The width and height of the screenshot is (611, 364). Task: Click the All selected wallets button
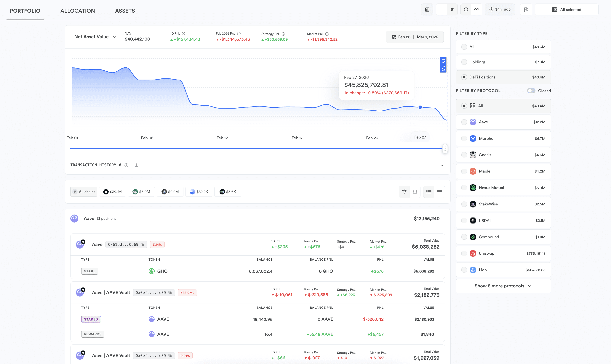coord(567,9)
